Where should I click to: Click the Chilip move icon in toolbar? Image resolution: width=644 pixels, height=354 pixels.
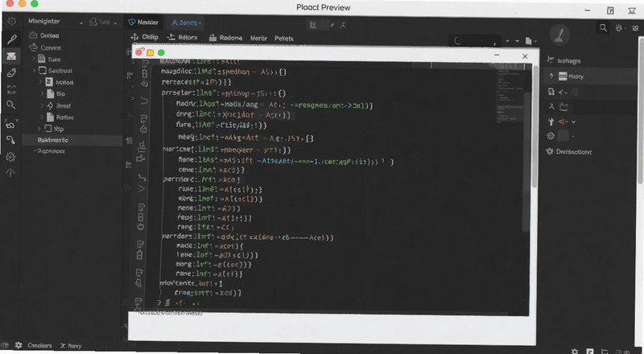(134, 37)
